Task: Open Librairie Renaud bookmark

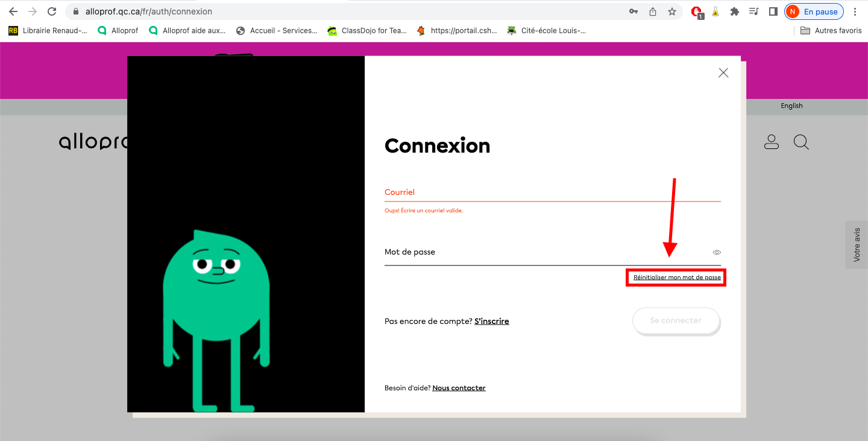Action: pyautogui.click(x=48, y=31)
